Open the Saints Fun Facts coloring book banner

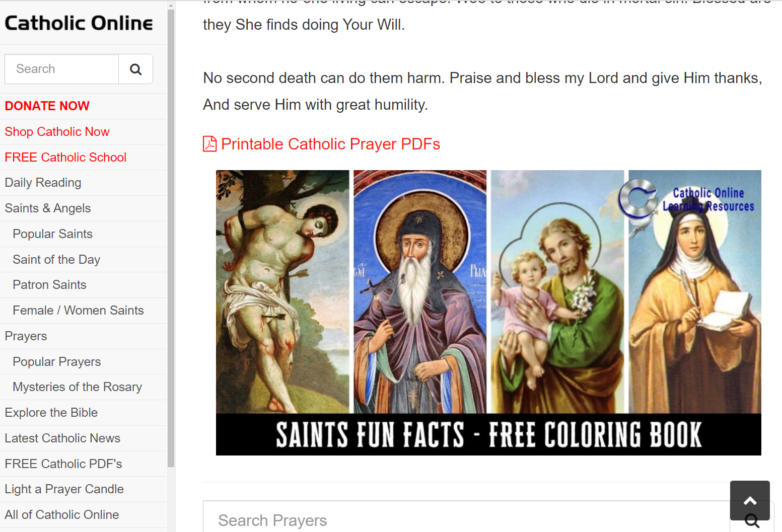(x=488, y=313)
